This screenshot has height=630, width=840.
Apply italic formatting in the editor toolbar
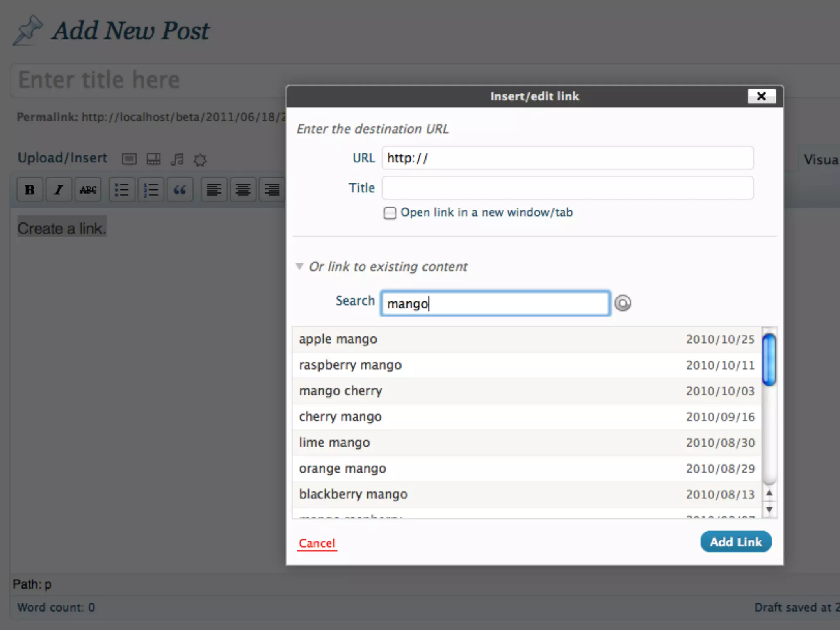[59, 190]
